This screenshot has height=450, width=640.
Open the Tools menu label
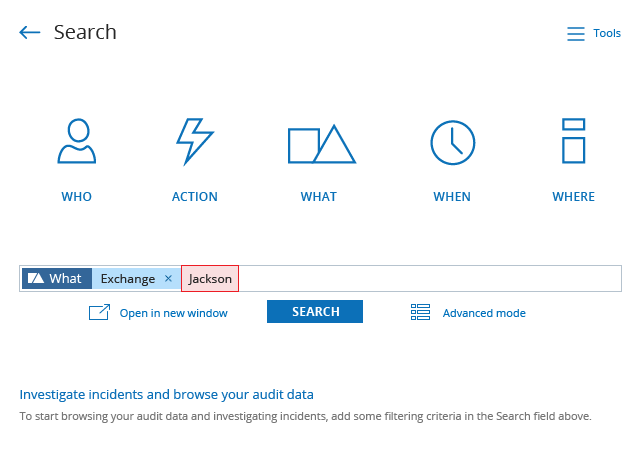click(x=607, y=33)
